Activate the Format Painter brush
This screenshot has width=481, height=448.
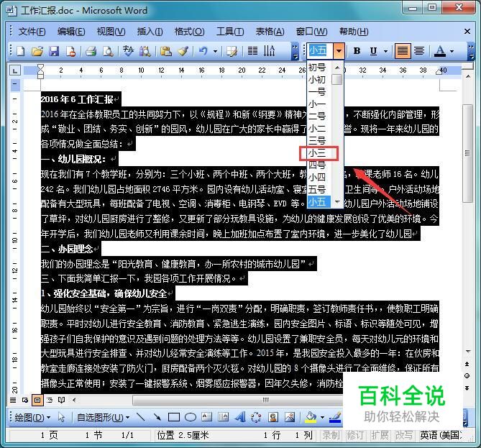point(183,51)
